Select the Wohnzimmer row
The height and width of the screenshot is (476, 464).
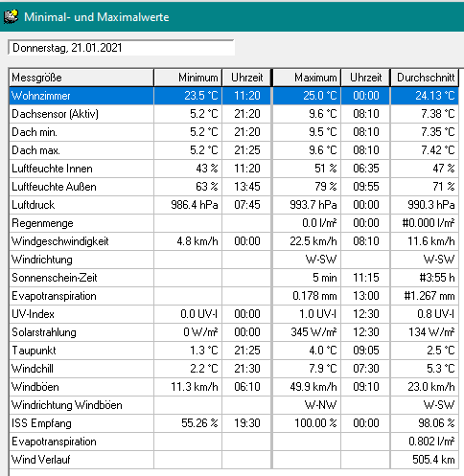coord(234,96)
